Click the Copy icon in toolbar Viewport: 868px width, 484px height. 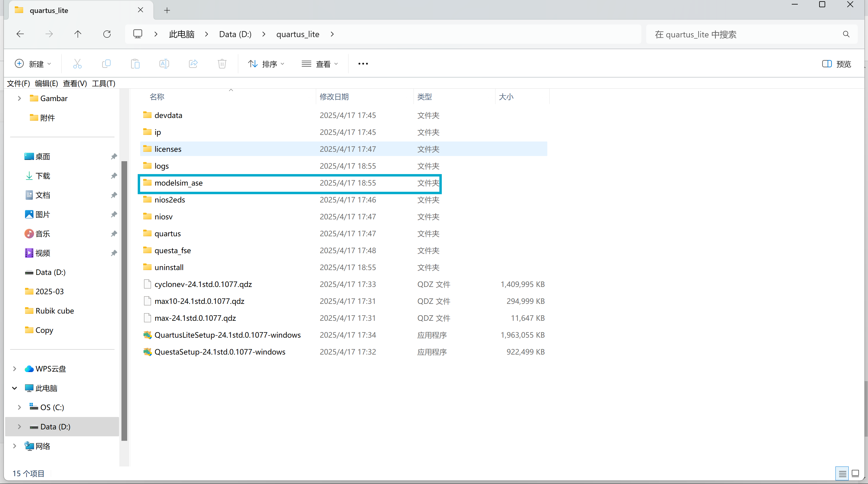tap(106, 64)
